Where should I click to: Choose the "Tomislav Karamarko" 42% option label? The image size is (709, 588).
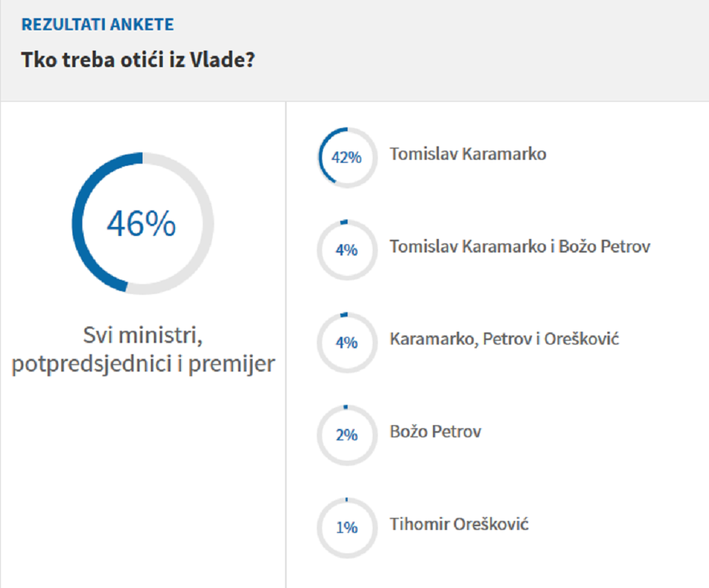[468, 154]
